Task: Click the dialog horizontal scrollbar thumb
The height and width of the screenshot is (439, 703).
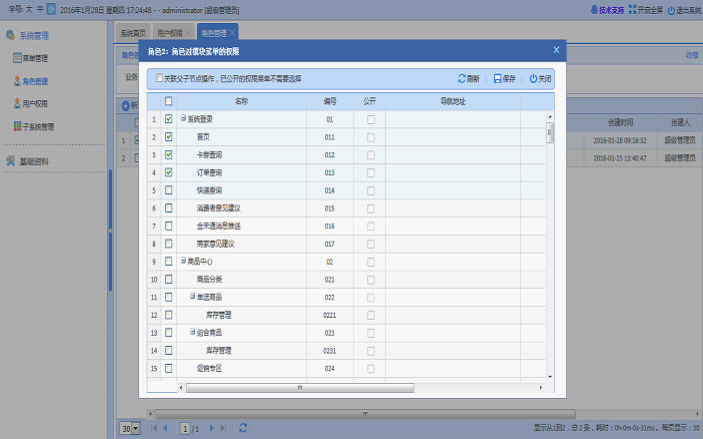Action: coord(300,387)
